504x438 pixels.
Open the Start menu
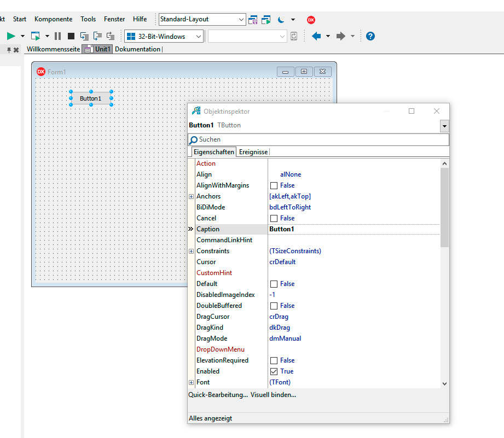[20, 19]
